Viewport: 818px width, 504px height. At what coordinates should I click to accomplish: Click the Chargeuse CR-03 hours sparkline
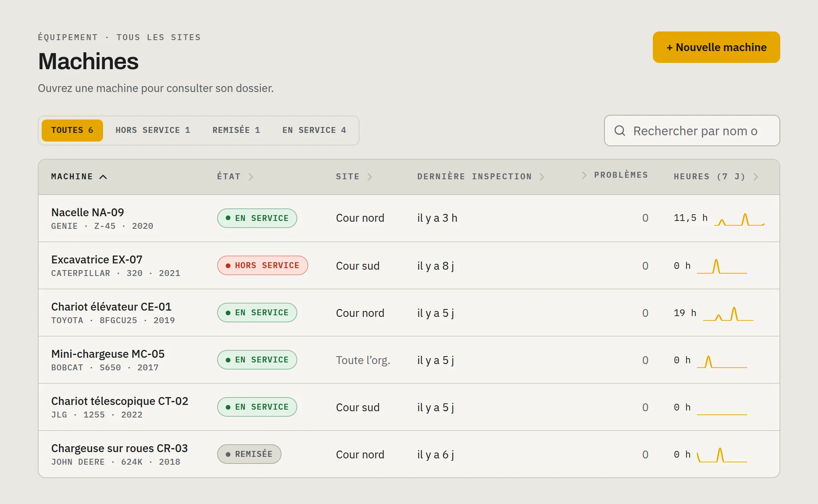722,455
